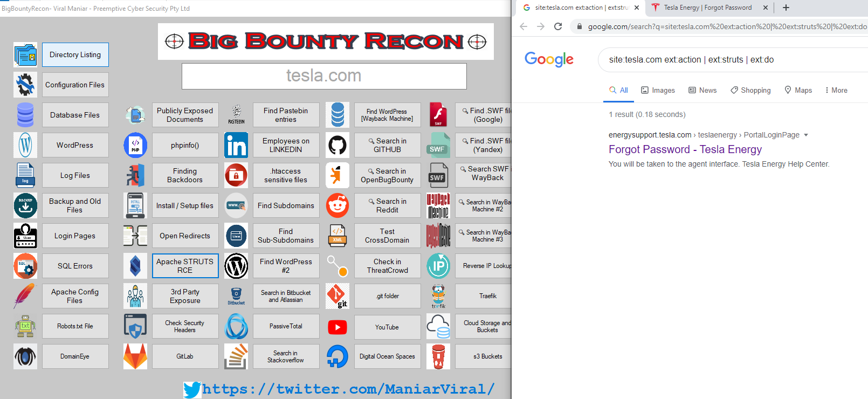Click the Reverse IP lookup icon
This screenshot has width=868, height=399.
(x=438, y=266)
